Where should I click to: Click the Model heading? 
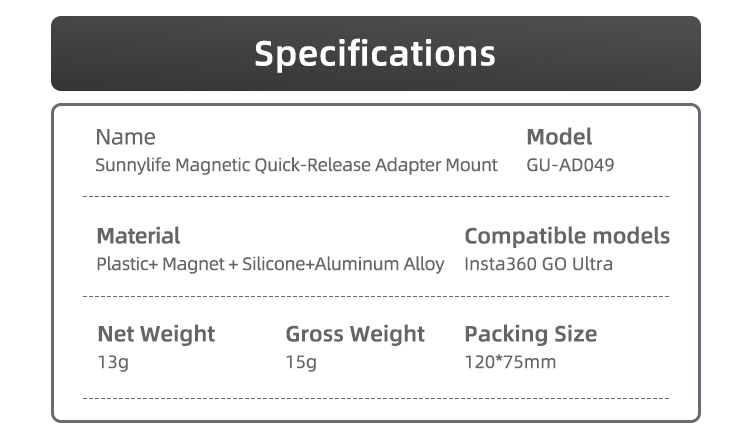(x=559, y=137)
